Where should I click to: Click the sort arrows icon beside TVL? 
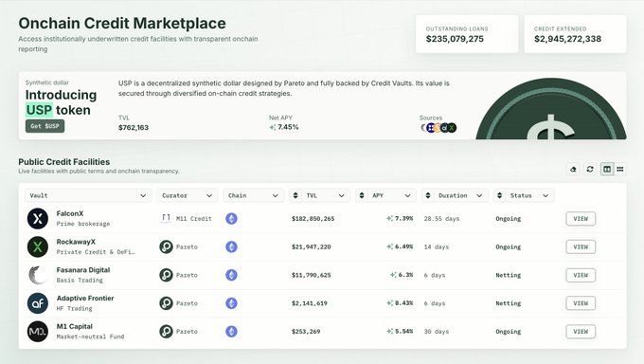point(295,195)
